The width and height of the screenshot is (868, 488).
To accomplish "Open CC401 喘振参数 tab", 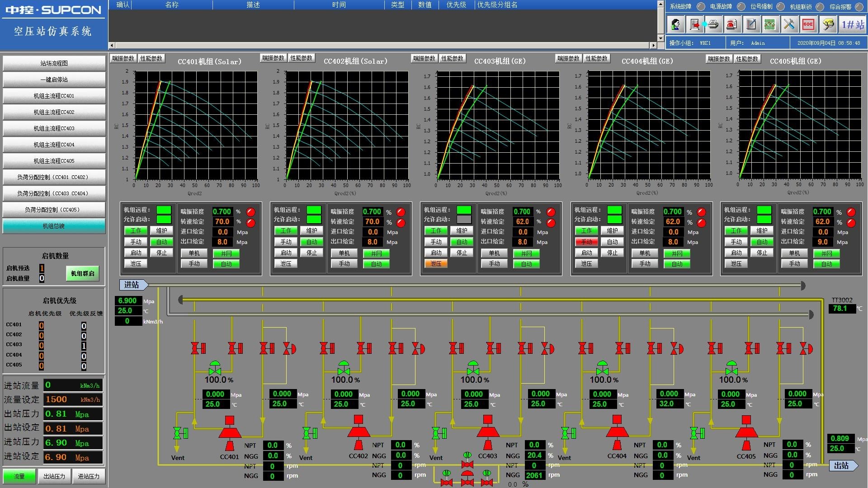I will (x=123, y=58).
